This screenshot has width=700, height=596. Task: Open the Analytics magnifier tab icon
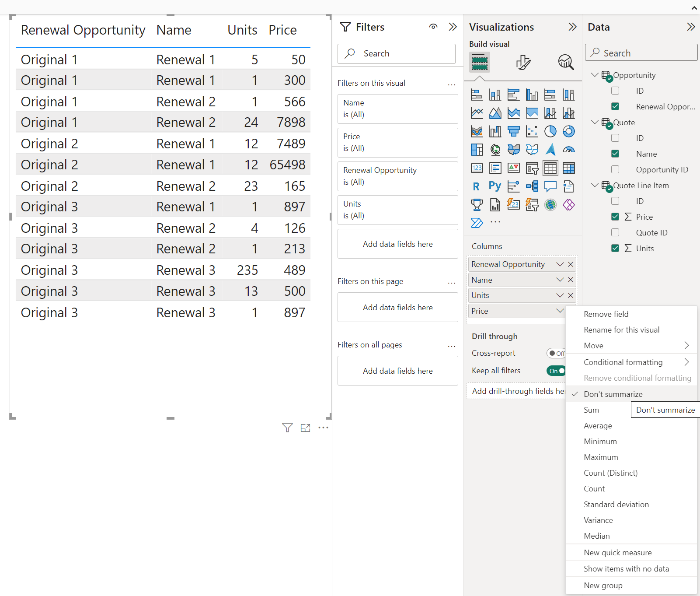coord(566,62)
